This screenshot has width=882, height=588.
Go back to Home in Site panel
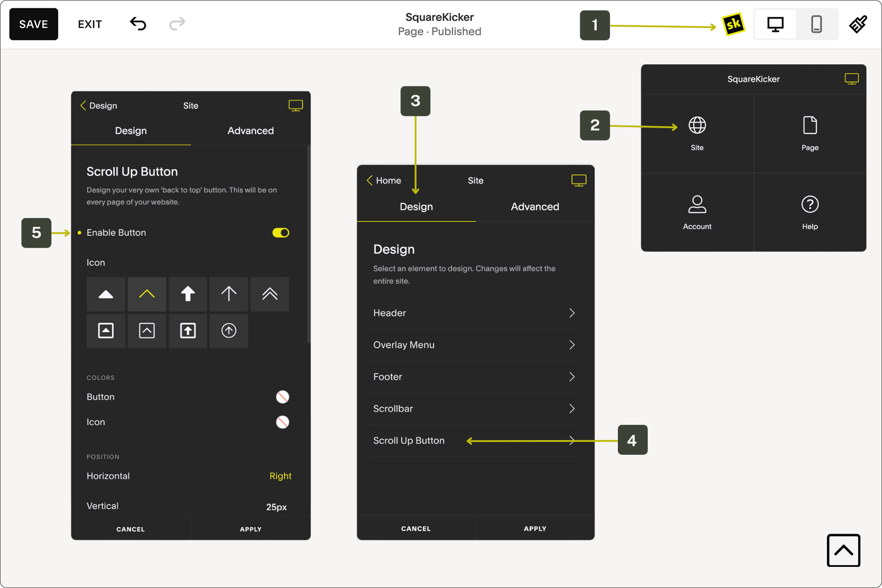(x=384, y=181)
